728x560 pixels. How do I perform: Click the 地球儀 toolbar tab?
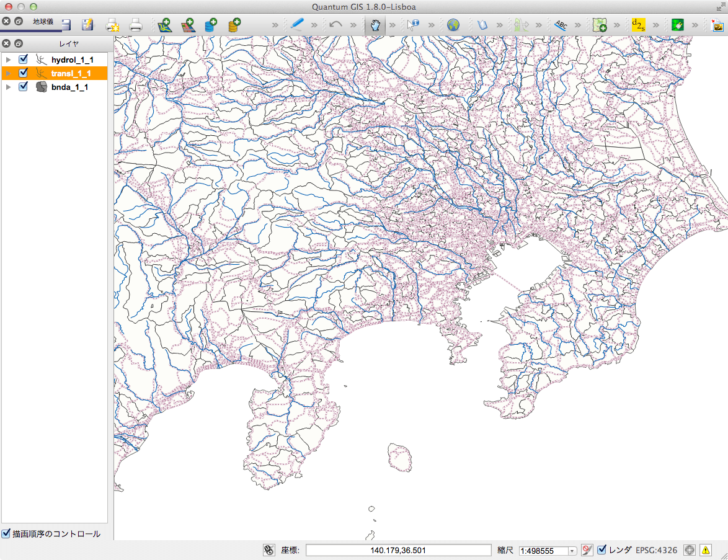43,22
